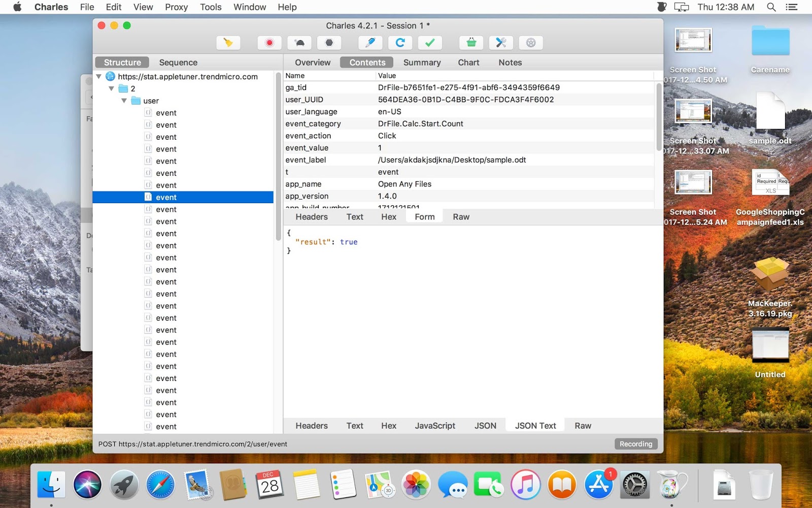This screenshot has width=812, height=508.
Task: Switch to the Sequence view
Action: 178,62
